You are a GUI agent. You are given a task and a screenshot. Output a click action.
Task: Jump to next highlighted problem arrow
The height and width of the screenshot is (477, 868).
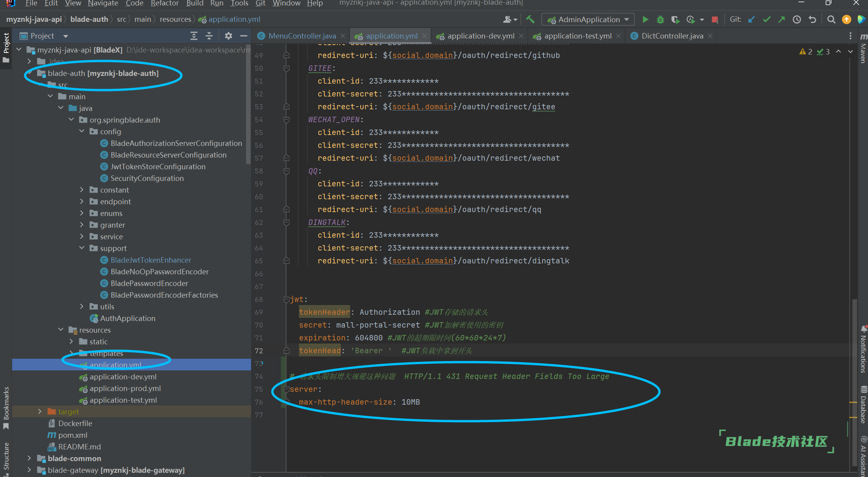click(851, 51)
